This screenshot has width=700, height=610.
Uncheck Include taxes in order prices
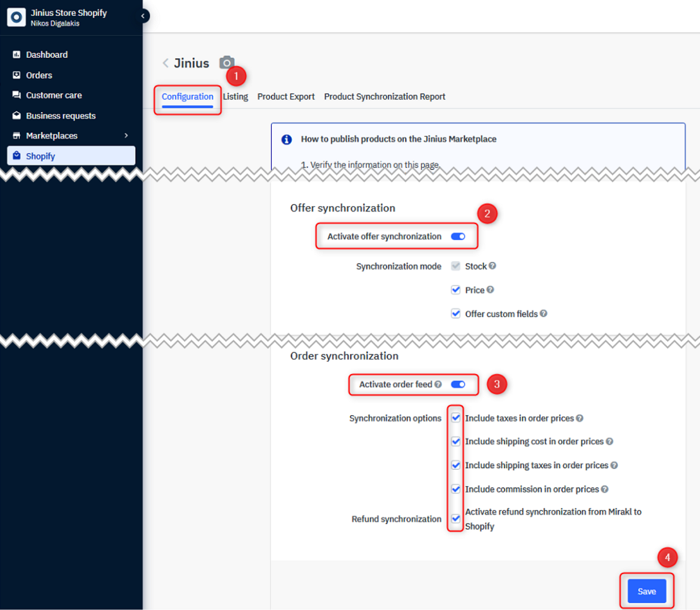coord(456,418)
